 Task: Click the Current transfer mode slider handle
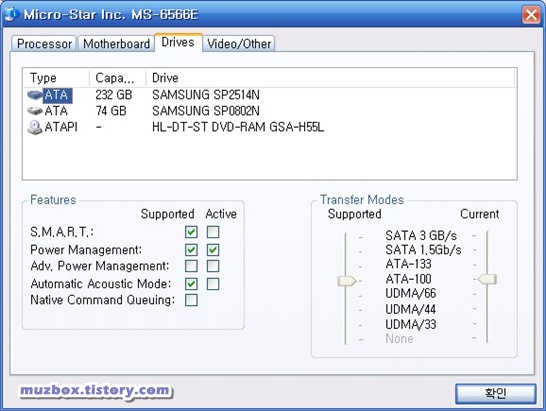[x=487, y=279]
